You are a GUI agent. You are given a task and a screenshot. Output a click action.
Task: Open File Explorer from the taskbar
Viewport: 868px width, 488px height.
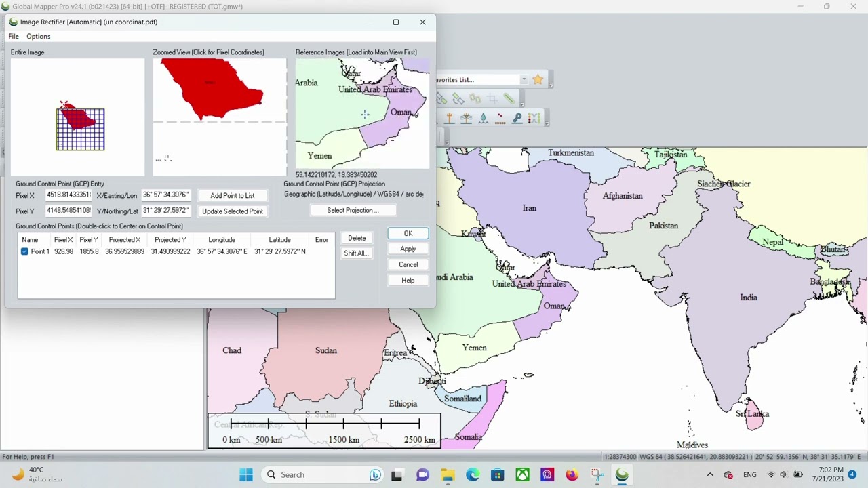[x=448, y=474]
